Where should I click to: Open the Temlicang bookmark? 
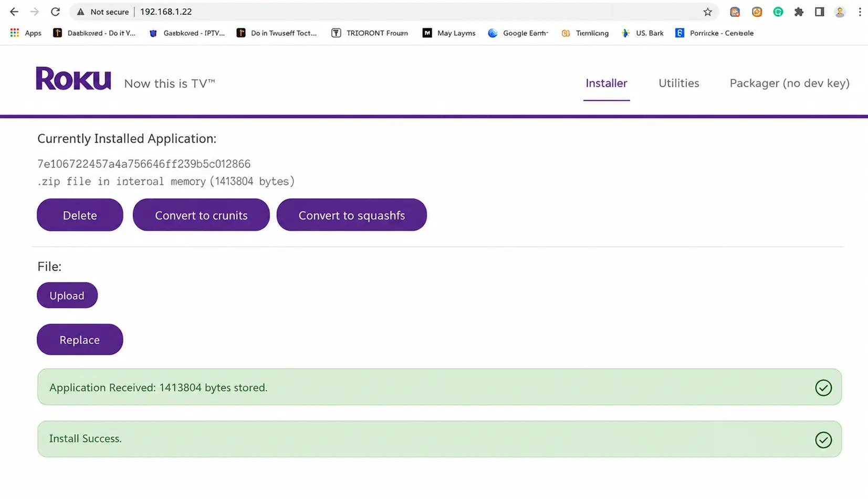point(585,33)
